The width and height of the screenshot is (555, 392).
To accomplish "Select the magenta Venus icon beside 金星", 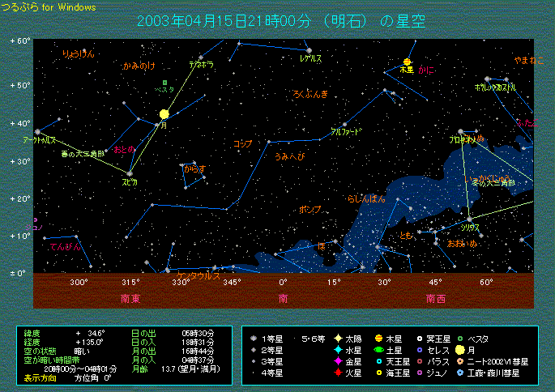I will click(339, 361).
